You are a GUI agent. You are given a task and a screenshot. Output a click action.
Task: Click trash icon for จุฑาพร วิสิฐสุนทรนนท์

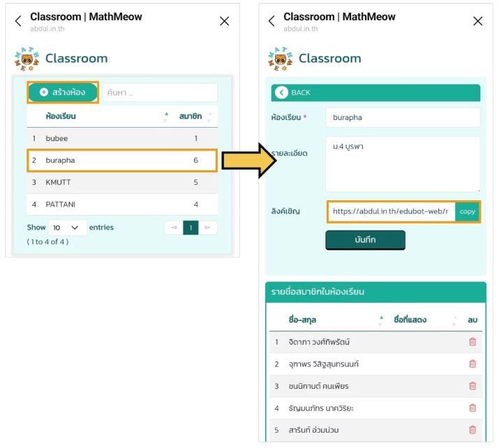(x=472, y=364)
